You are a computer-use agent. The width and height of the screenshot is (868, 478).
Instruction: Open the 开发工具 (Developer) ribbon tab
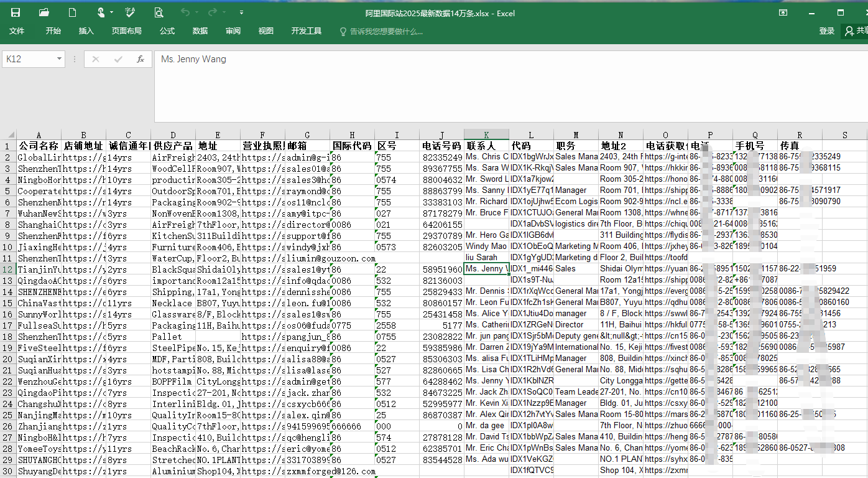(307, 31)
